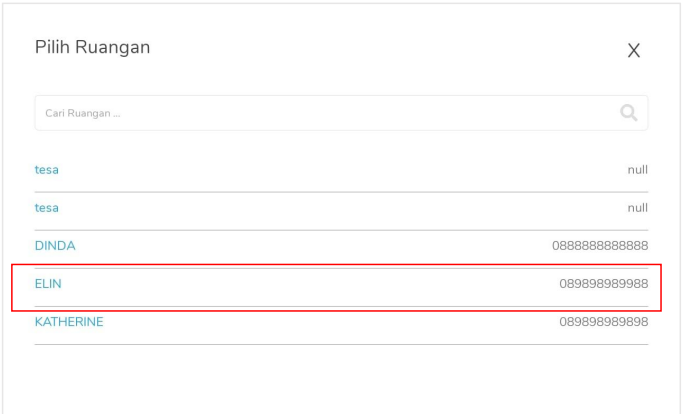Choose the DINDA room name
The width and height of the screenshot is (685, 414).
click(x=55, y=246)
